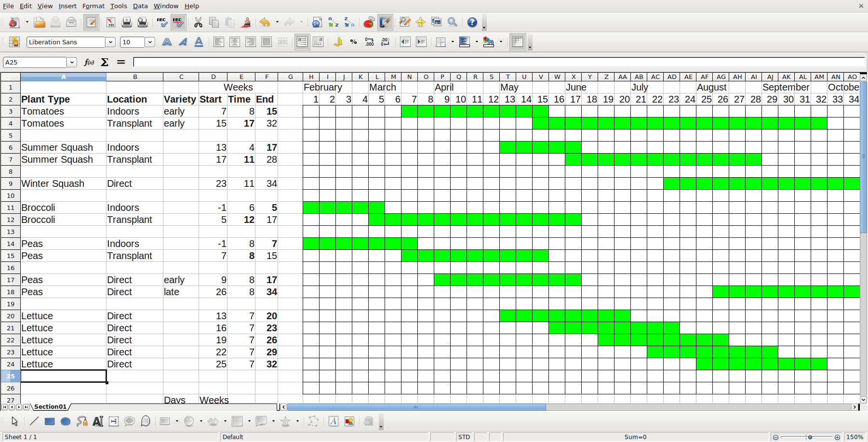Apply Clone Formatting with the paintbrush

246,22
